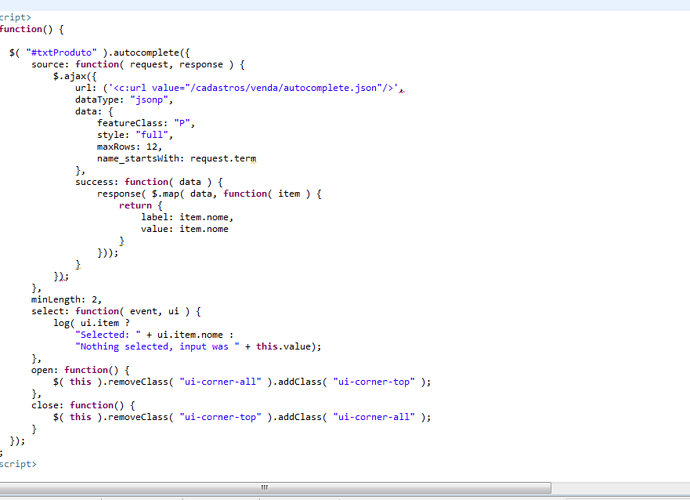The image size is (690, 500).
Task: Click the $.ajax({ line
Action: coord(75,77)
